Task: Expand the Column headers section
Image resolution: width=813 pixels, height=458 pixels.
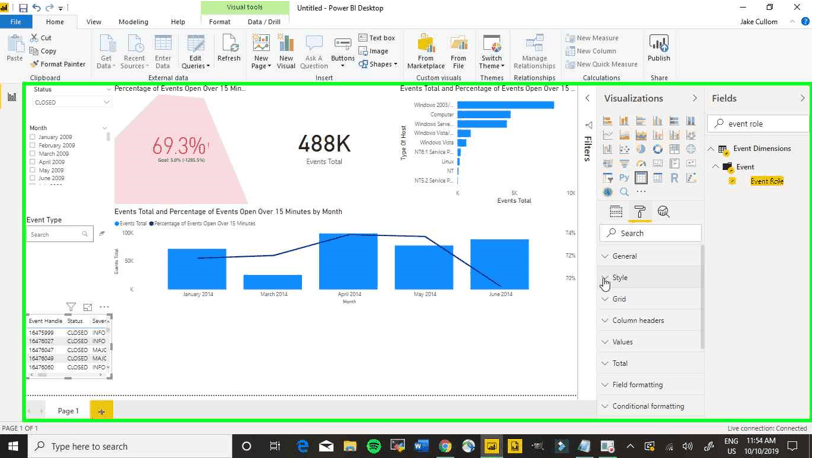Action: pos(650,321)
